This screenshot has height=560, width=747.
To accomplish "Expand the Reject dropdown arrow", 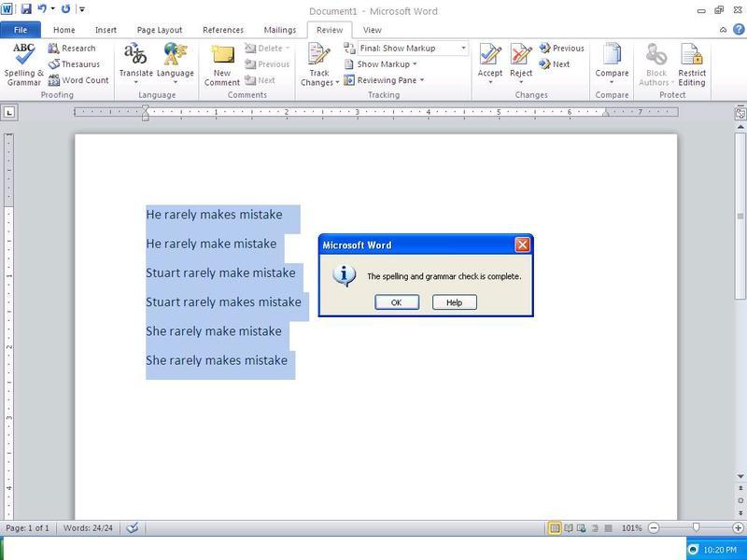I will coord(521,82).
